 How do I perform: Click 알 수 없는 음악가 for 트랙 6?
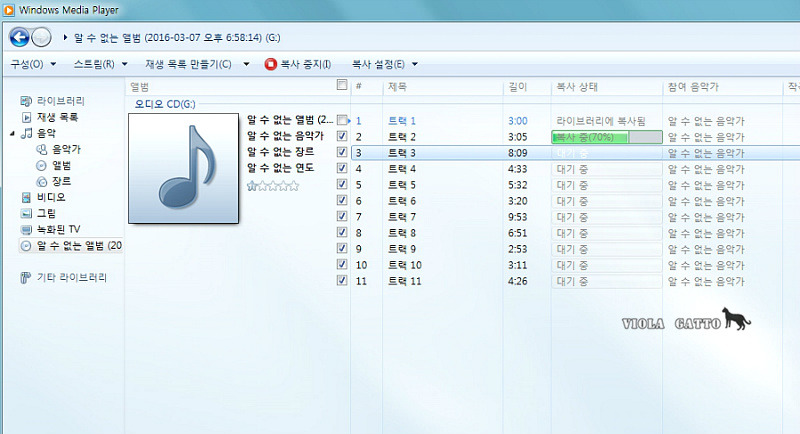(x=706, y=201)
